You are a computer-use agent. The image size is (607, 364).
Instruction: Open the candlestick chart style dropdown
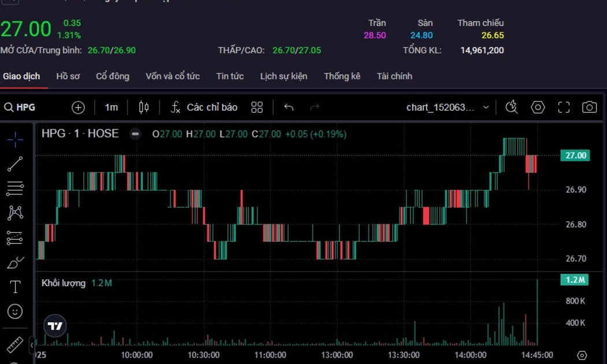(x=144, y=107)
